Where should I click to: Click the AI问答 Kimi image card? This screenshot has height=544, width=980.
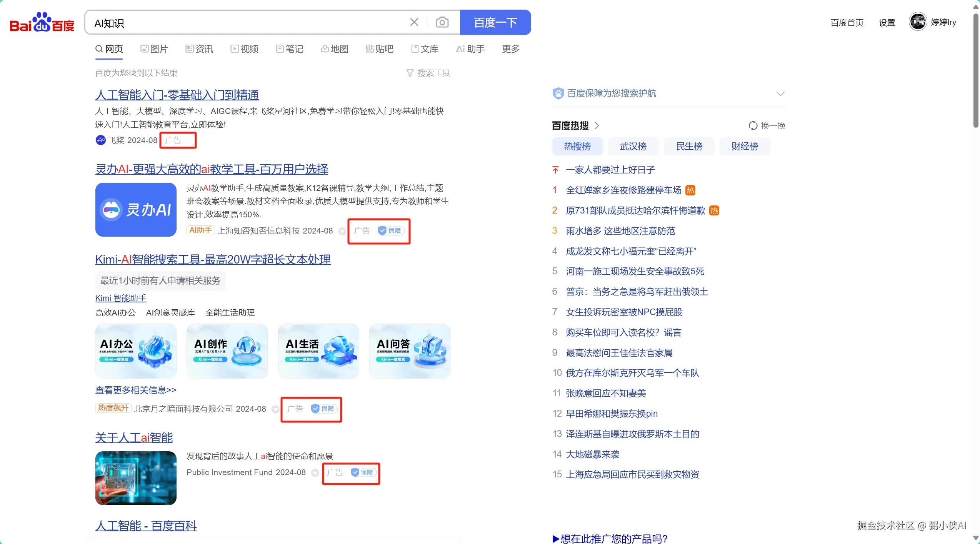409,351
